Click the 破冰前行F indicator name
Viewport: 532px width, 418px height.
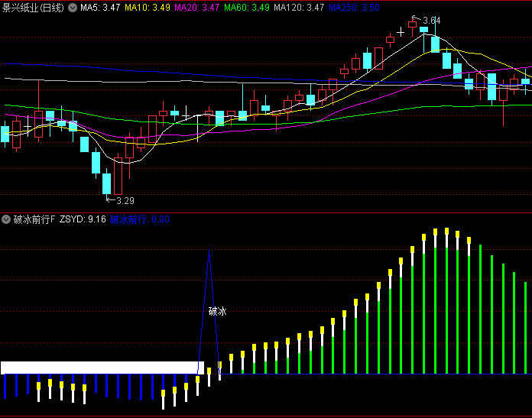point(34,219)
